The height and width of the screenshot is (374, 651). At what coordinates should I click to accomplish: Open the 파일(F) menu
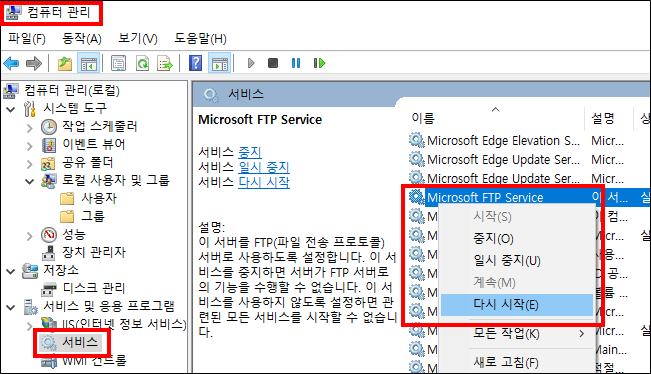point(27,39)
